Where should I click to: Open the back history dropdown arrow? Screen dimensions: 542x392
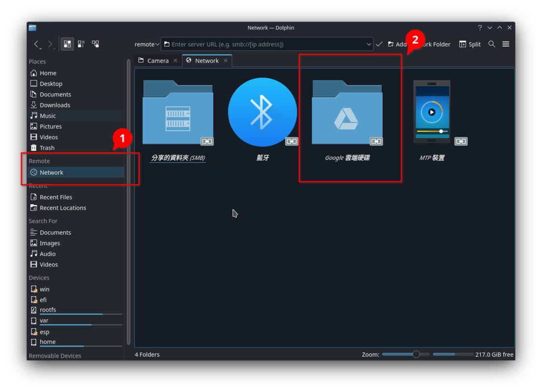[x=41, y=48]
